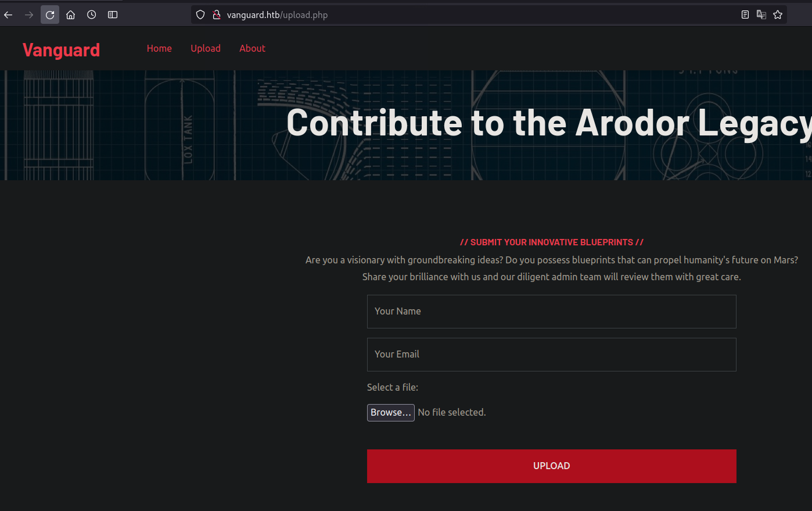This screenshot has width=812, height=511.
Task: Bookmark this page with star icon
Action: point(778,15)
